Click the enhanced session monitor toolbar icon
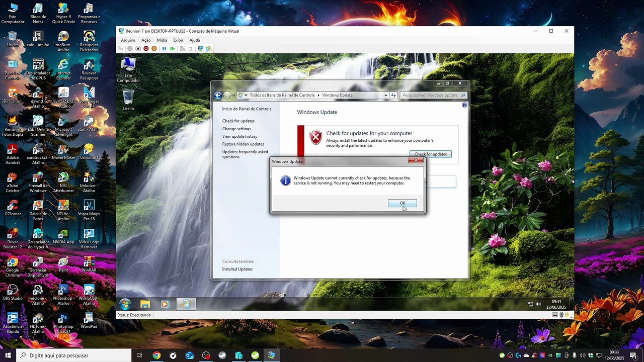Viewport: 644px width, 362px height. pos(200,49)
